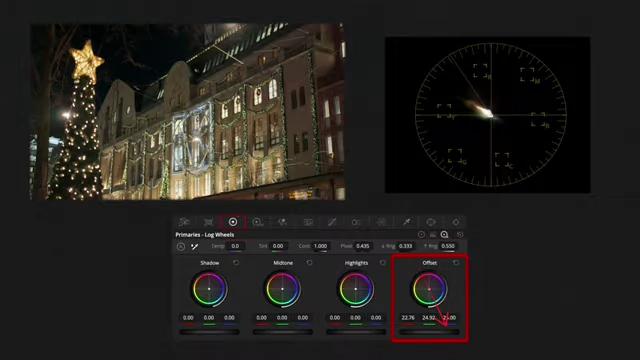Open the HDR wheels palette
The height and width of the screenshot is (360, 640).
click(x=257, y=222)
